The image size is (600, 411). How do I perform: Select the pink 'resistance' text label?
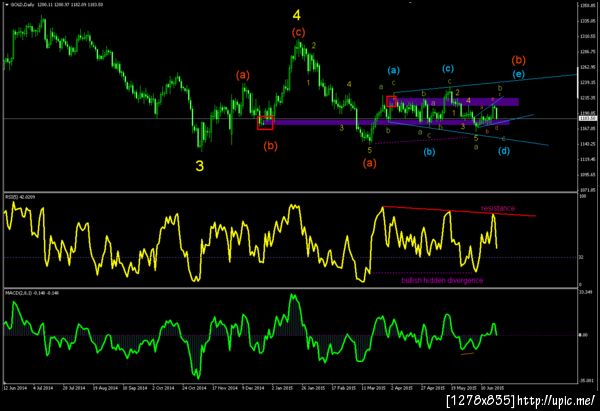pyautogui.click(x=497, y=208)
